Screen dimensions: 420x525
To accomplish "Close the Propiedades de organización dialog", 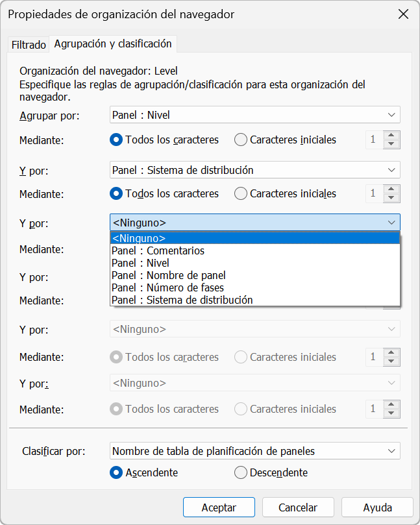I will point(403,14).
